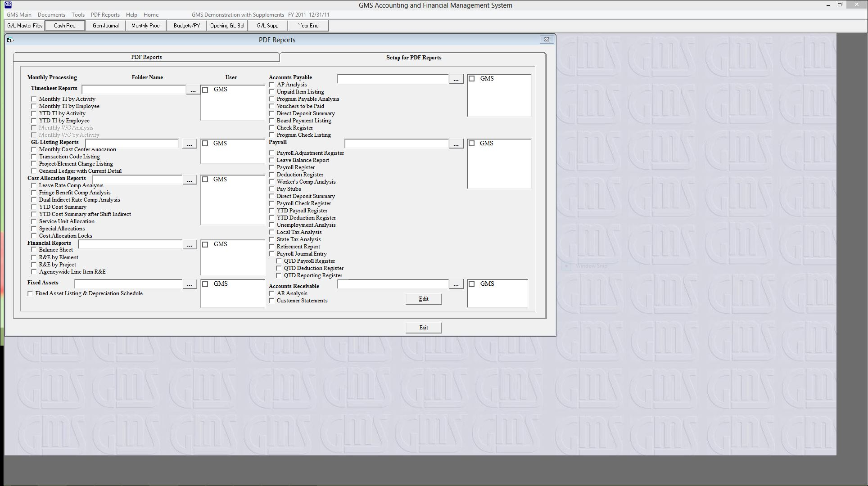Tick GMS user for Timesheet Reports
Image resolution: width=868 pixels, height=486 pixels.
click(205, 90)
